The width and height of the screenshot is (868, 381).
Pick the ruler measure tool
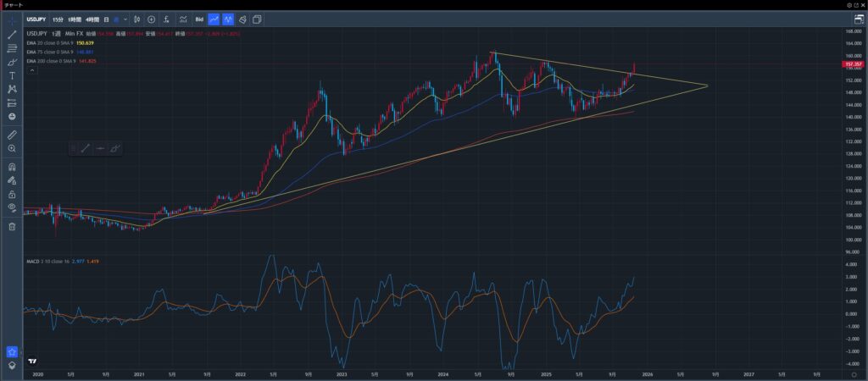tap(12, 135)
